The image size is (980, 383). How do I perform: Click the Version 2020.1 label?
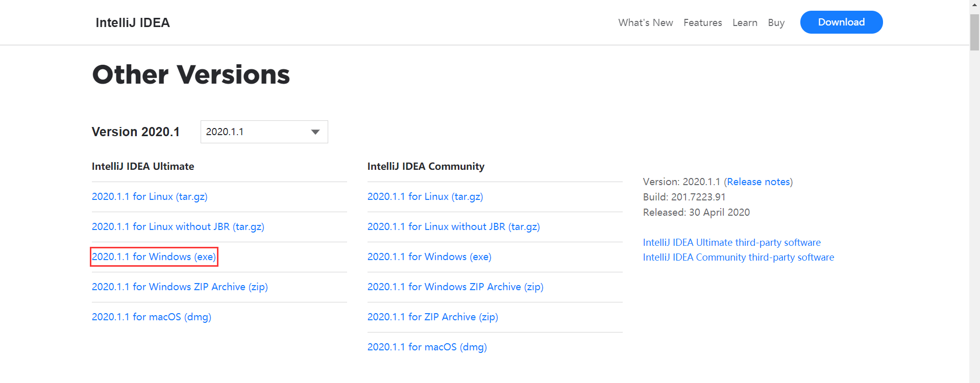[136, 132]
